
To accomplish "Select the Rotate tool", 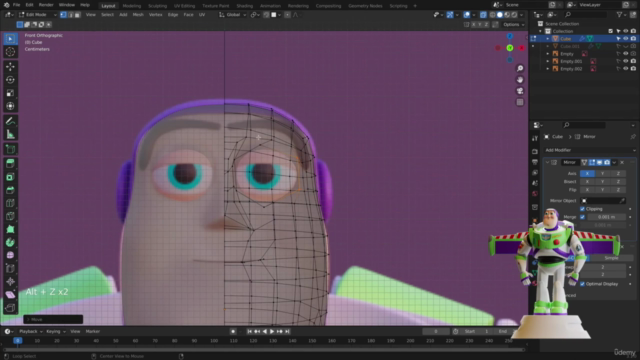I will 10,80.
